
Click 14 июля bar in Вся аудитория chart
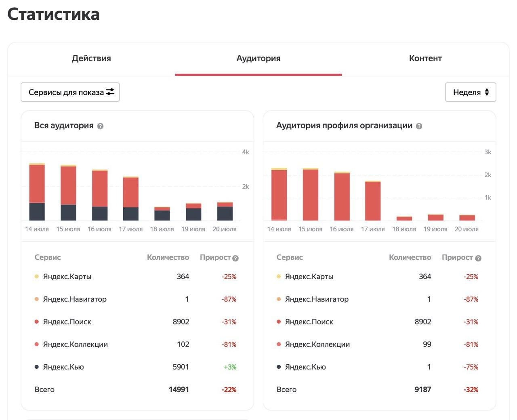(37, 192)
